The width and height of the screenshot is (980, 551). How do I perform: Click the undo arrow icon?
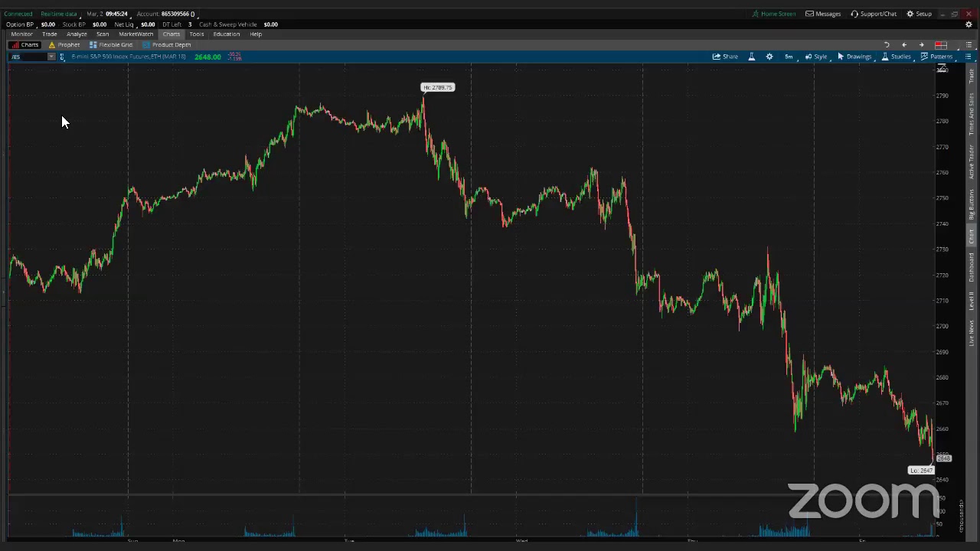(887, 45)
